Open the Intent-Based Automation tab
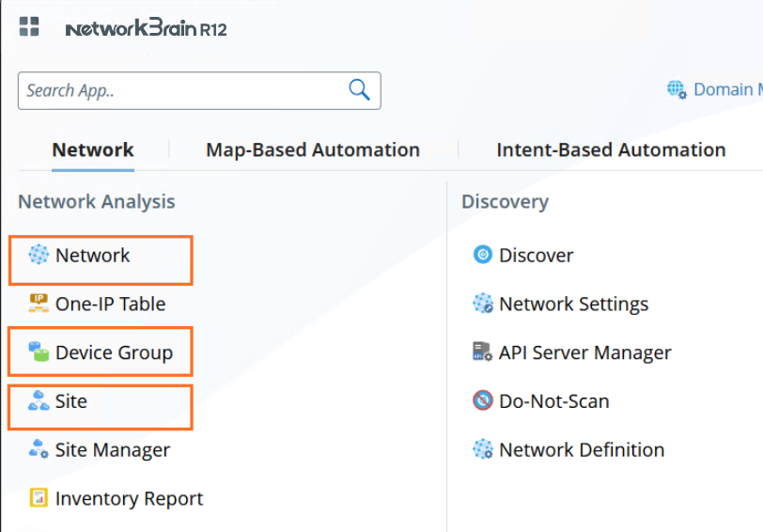 (611, 150)
